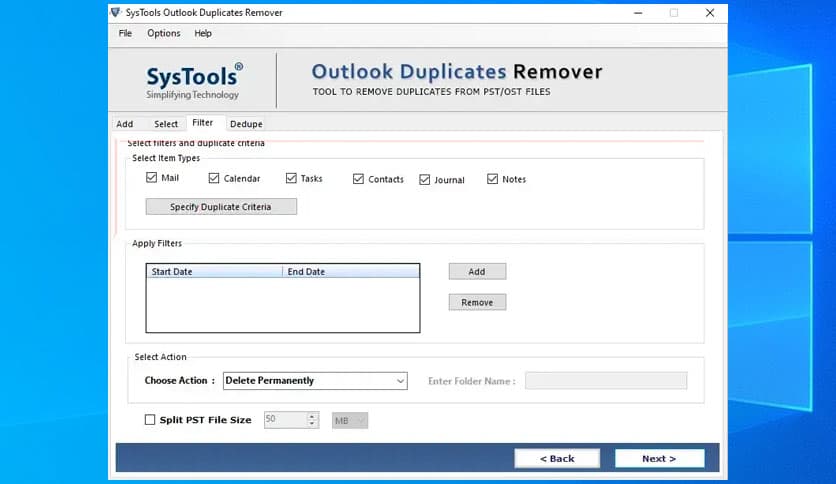This screenshot has width=836, height=484.
Task: Switch to the Select tab
Action: point(166,124)
